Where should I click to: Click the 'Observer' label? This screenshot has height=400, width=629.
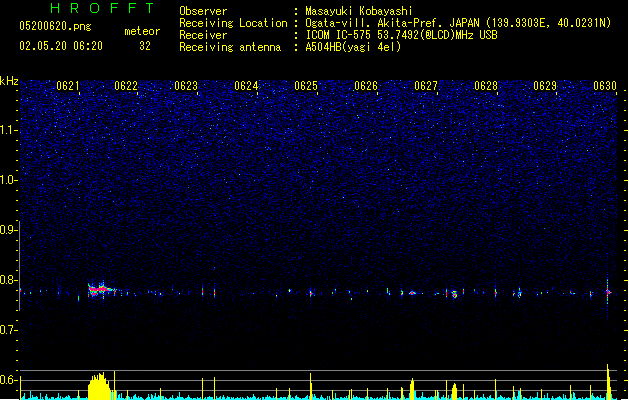point(203,11)
